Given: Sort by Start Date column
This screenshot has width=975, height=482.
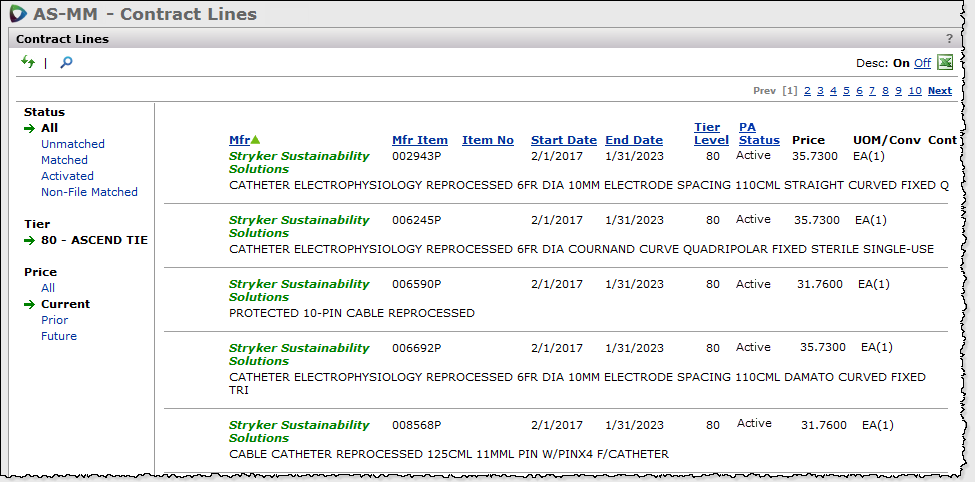Looking at the screenshot, I should [x=563, y=140].
